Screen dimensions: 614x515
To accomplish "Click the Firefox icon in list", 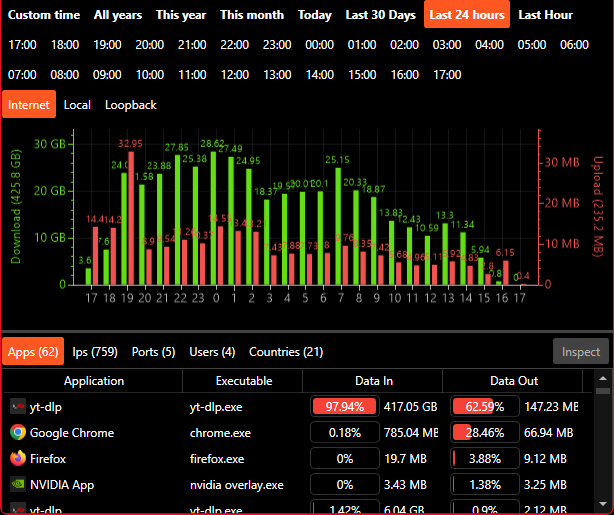I will [18, 458].
